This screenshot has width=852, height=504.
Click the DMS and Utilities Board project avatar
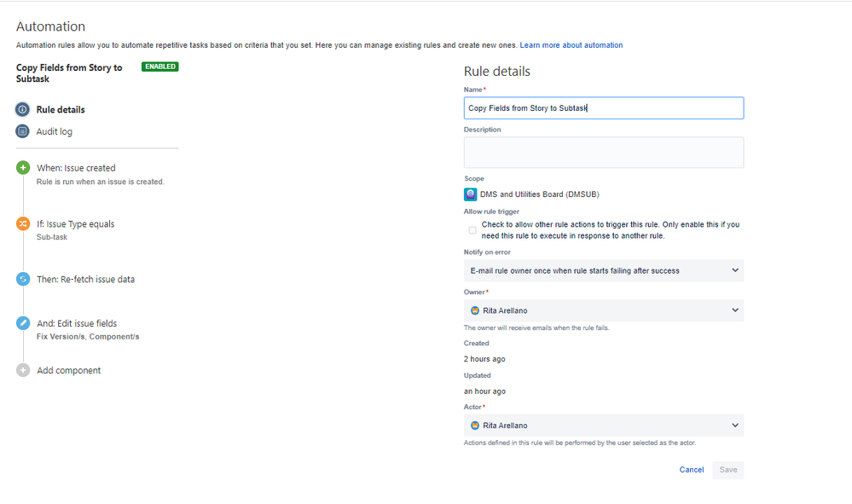coord(471,194)
